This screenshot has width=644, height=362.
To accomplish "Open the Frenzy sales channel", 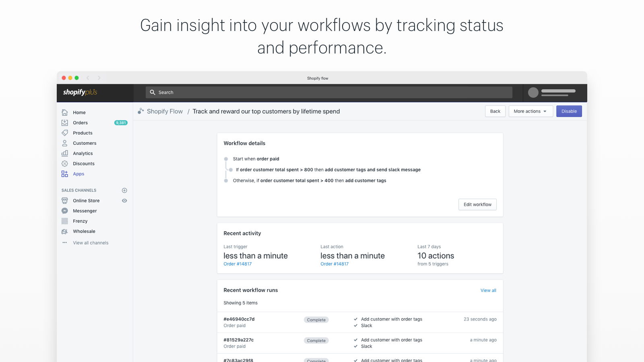I will point(80,221).
